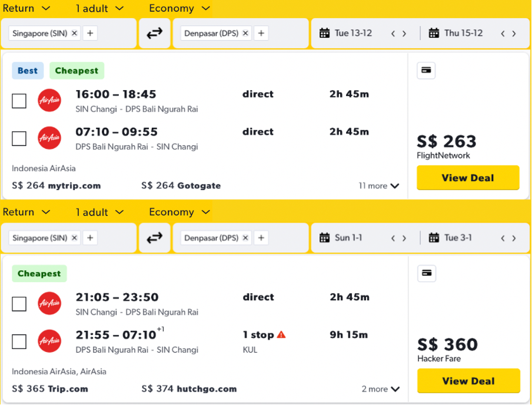
Task: Open the top Return trip type dropdown
Action: (26, 8)
